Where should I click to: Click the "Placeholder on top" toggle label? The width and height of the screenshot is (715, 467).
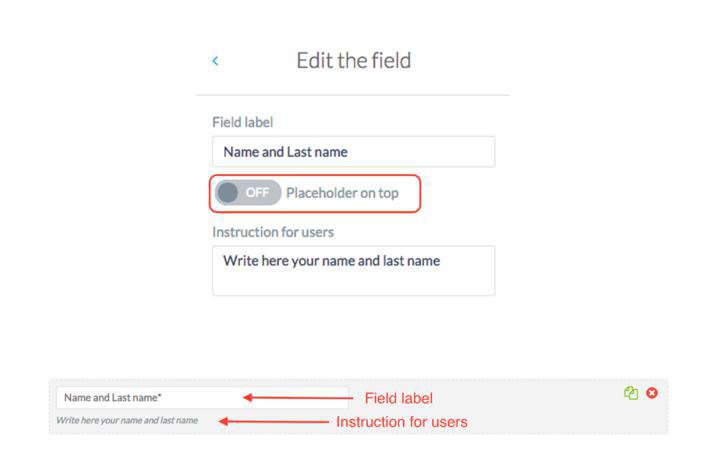coord(342,193)
